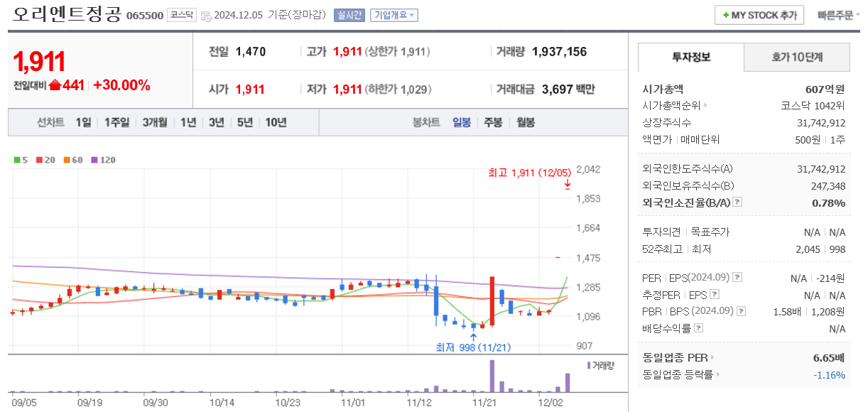
Task: Click the clock icon beside the 2024.12.05 date
Action: pos(207,14)
